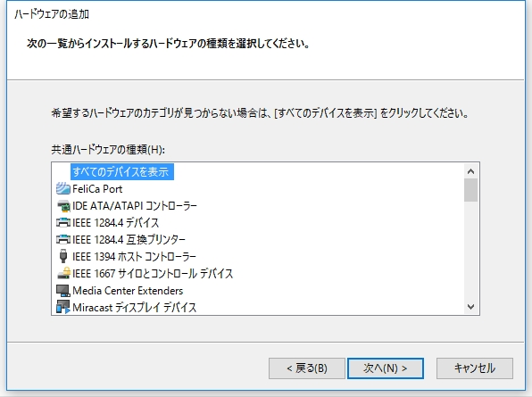The image size is (532, 397).
Task: Click the IEEE 1284.4 デバイス printer icon
Action: [x=63, y=222]
